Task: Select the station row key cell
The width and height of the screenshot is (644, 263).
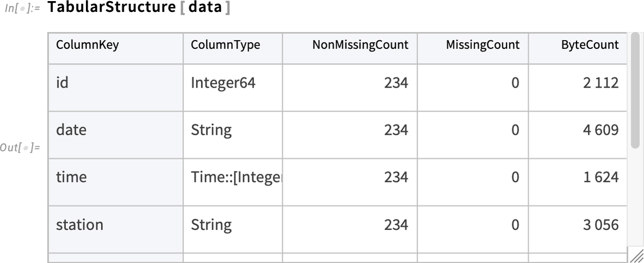Action: 116,229
